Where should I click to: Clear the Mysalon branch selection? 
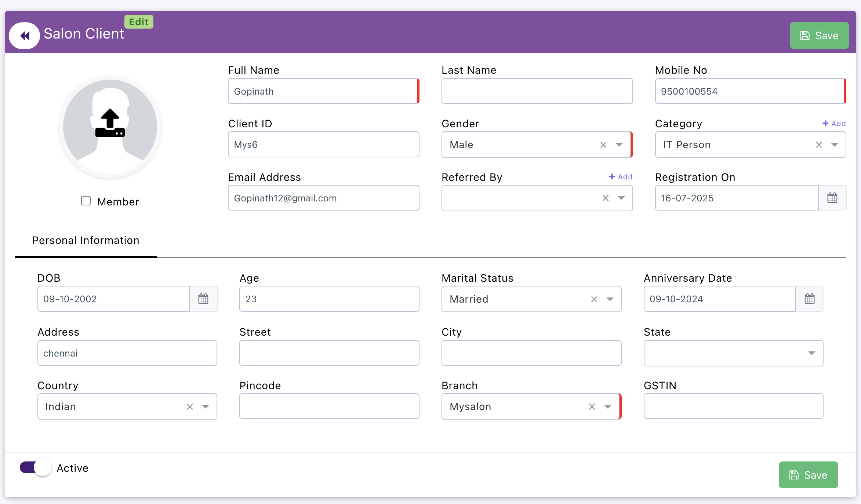pos(592,407)
